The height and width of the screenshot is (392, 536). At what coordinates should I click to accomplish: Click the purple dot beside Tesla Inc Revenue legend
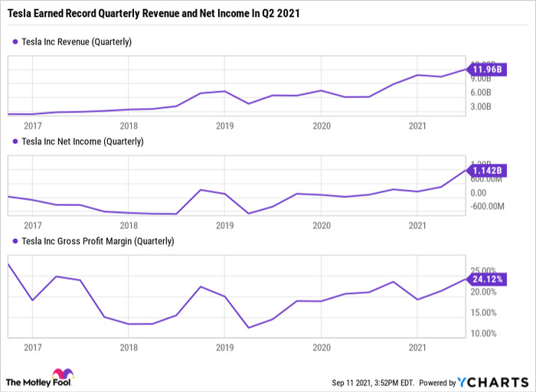(15, 41)
